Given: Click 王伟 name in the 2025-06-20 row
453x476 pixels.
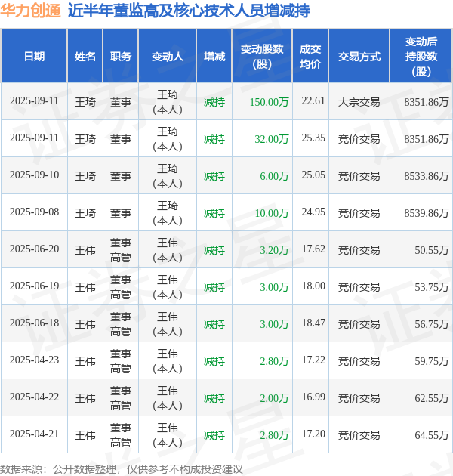Looking at the screenshot, I should pyautogui.click(x=85, y=250).
